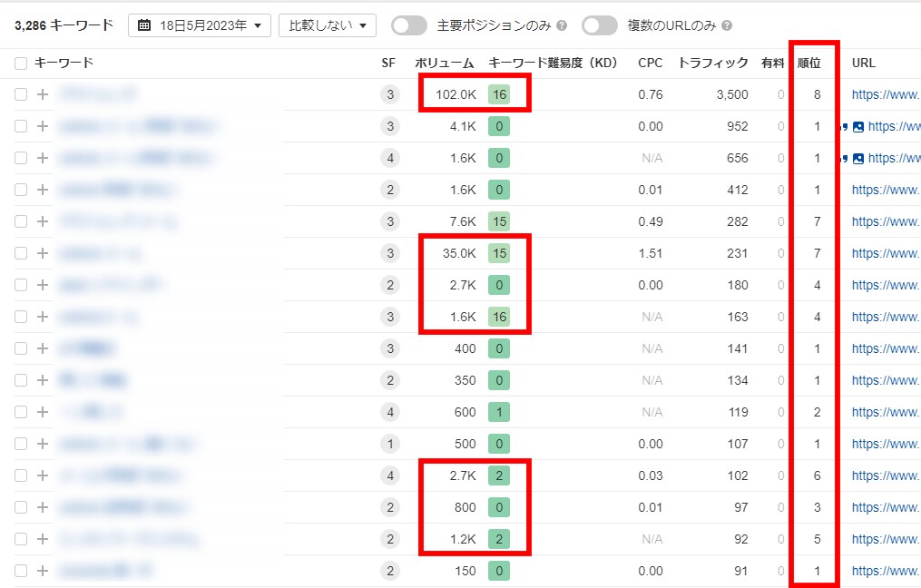Click plus icon in the 119 traffic row

click(x=43, y=412)
